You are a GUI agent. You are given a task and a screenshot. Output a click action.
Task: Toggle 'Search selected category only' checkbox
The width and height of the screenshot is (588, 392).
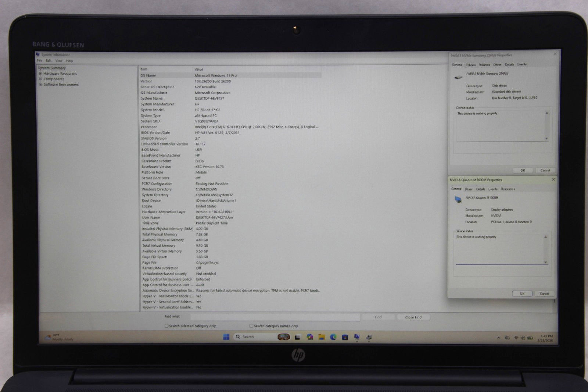[166, 326]
